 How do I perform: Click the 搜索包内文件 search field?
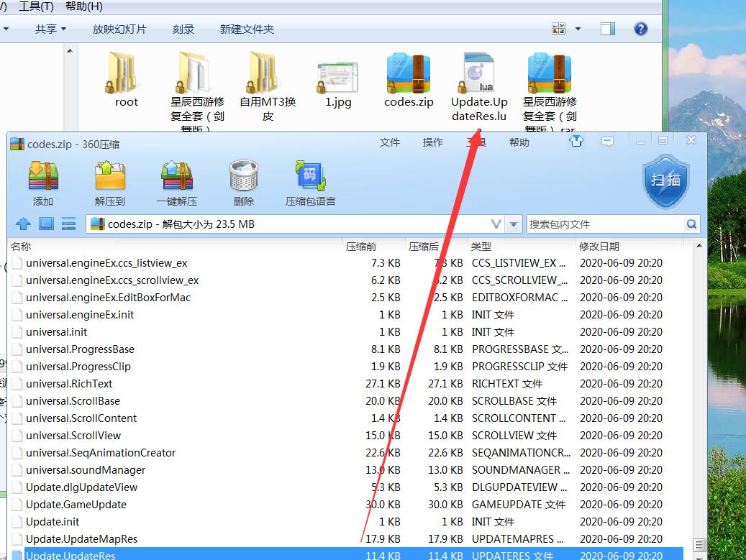coord(604,224)
